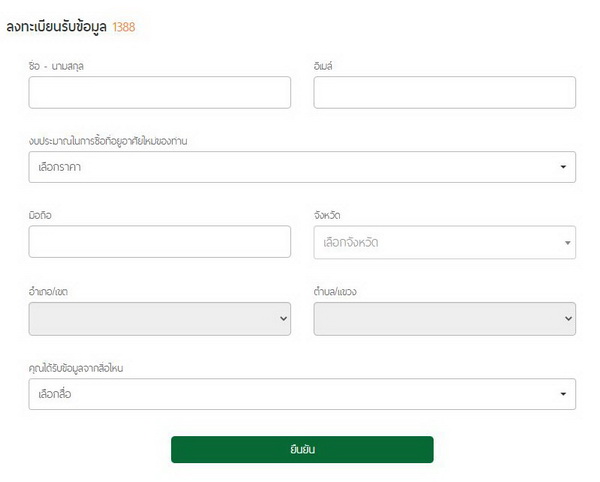
Task: Click the มือถือ mobile number field
Action: point(160,242)
